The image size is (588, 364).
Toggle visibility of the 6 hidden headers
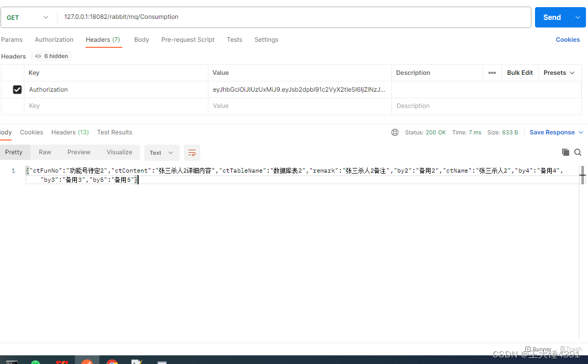pos(51,56)
